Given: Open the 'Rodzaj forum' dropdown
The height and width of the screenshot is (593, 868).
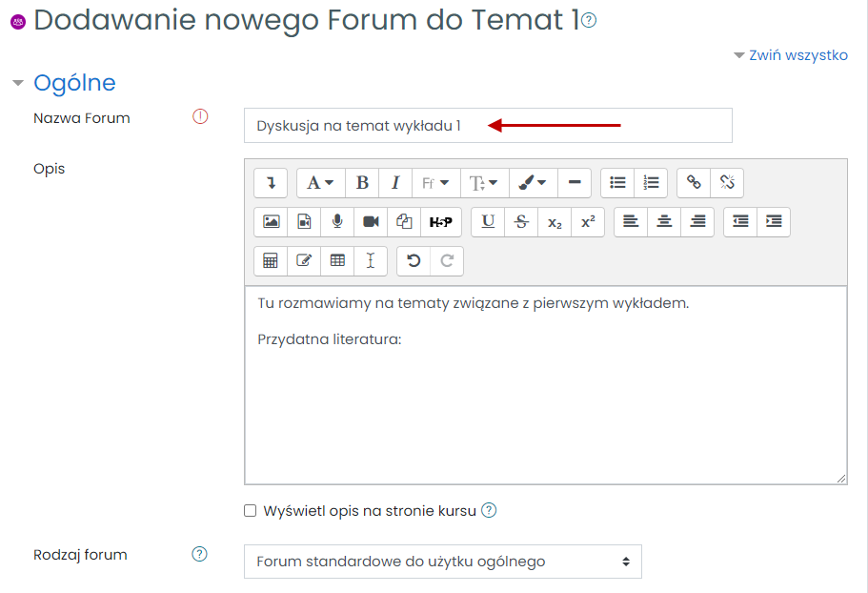Looking at the screenshot, I should (442, 562).
